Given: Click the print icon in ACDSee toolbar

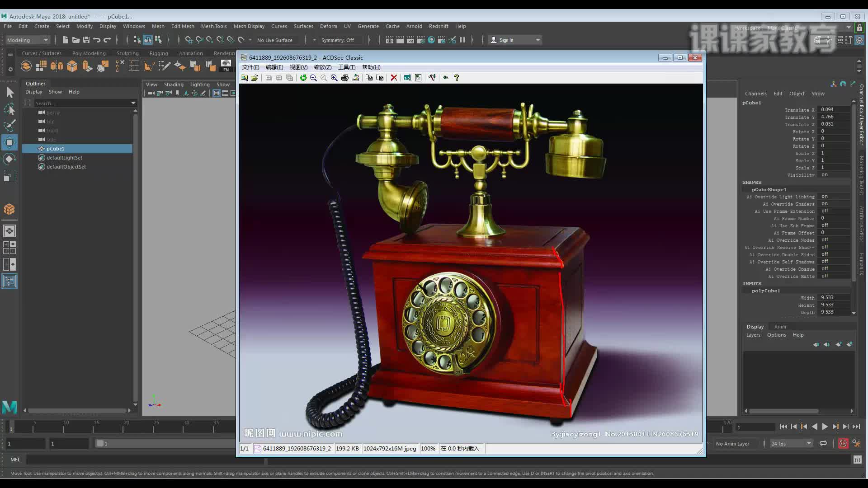Looking at the screenshot, I should click(345, 78).
